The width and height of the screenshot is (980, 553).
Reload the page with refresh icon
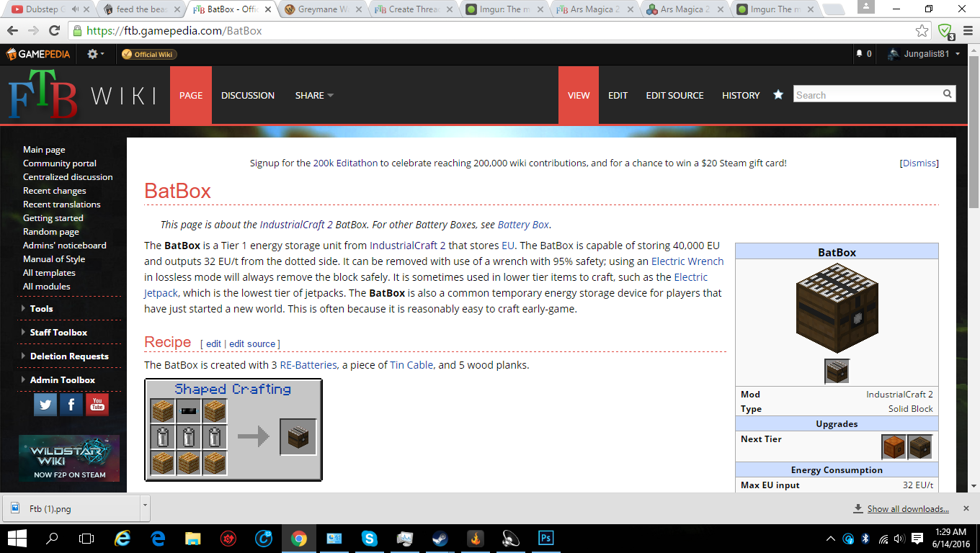coord(54,31)
